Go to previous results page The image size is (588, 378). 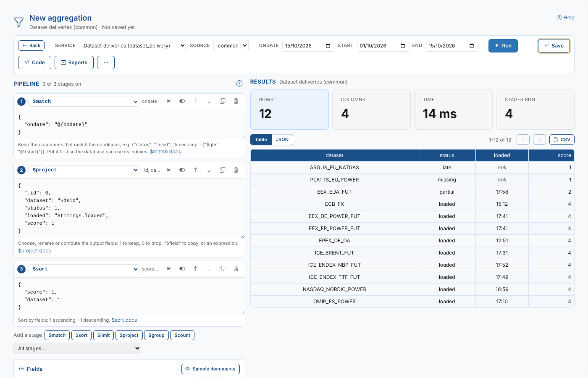(523, 140)
